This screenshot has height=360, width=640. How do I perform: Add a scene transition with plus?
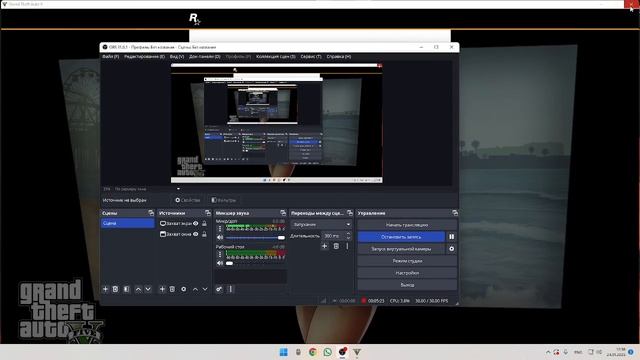pyautogui.click(x=324, y=246)
